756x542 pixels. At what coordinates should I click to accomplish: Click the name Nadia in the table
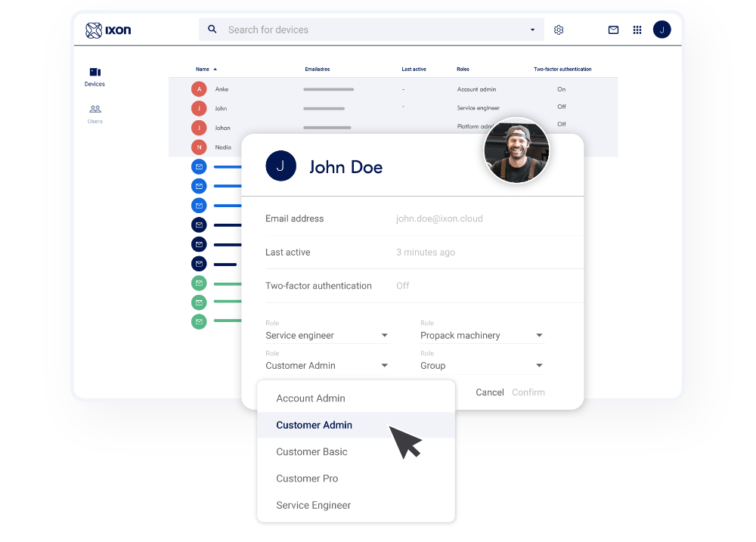[x=223, y=147]
